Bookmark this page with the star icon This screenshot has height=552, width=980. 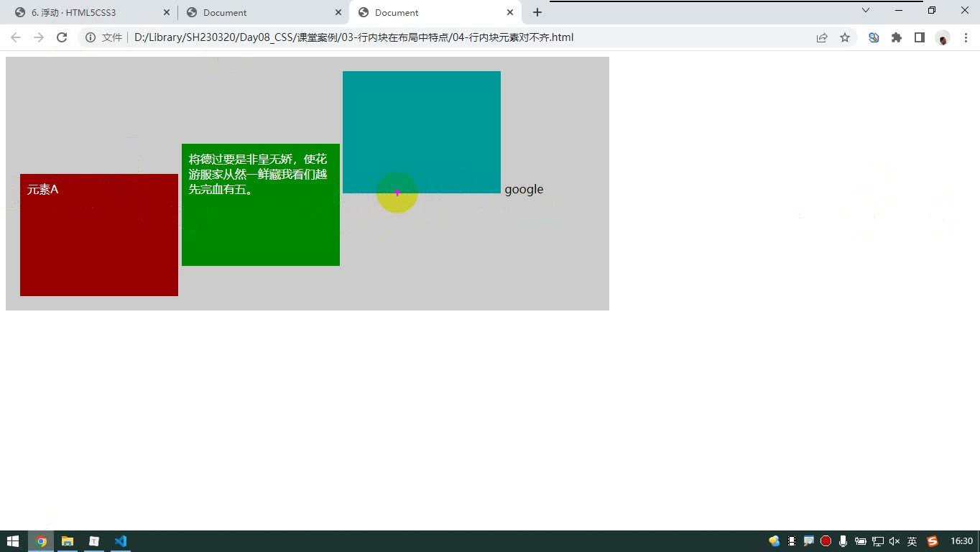pyautogui.click(x=845, y=37)
